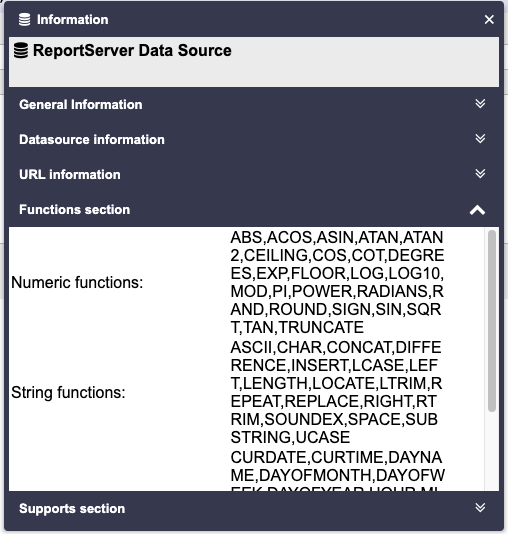Expand General Information with double-chevron icon
Viewport: 508px width, 537px height.
tap(480, 104)
